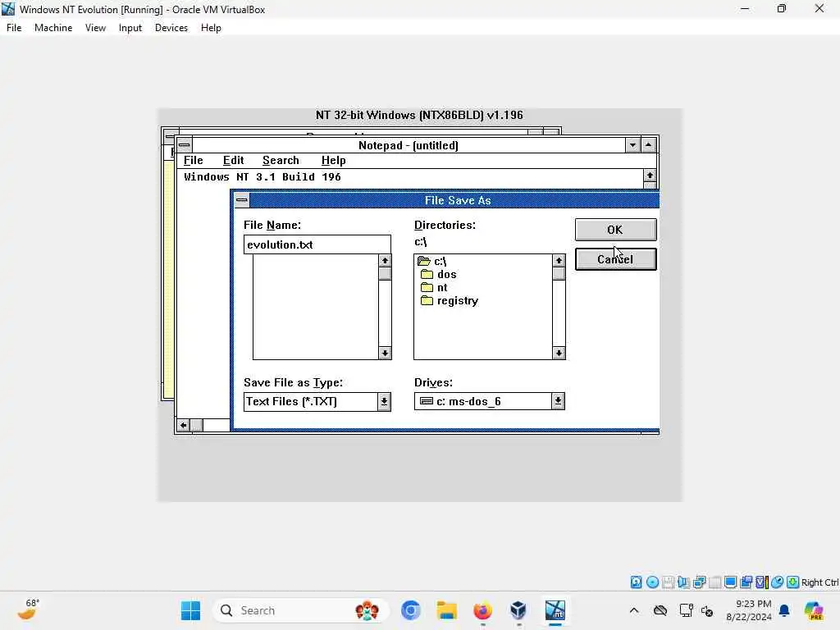Viewport: 840px width, 630px height.
Task: Click the Notepad minimize down-arrow button
Action: pos(632,145)
